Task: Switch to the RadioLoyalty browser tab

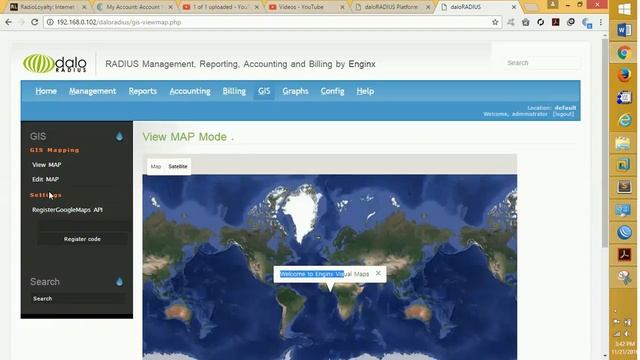Action: 47,7
